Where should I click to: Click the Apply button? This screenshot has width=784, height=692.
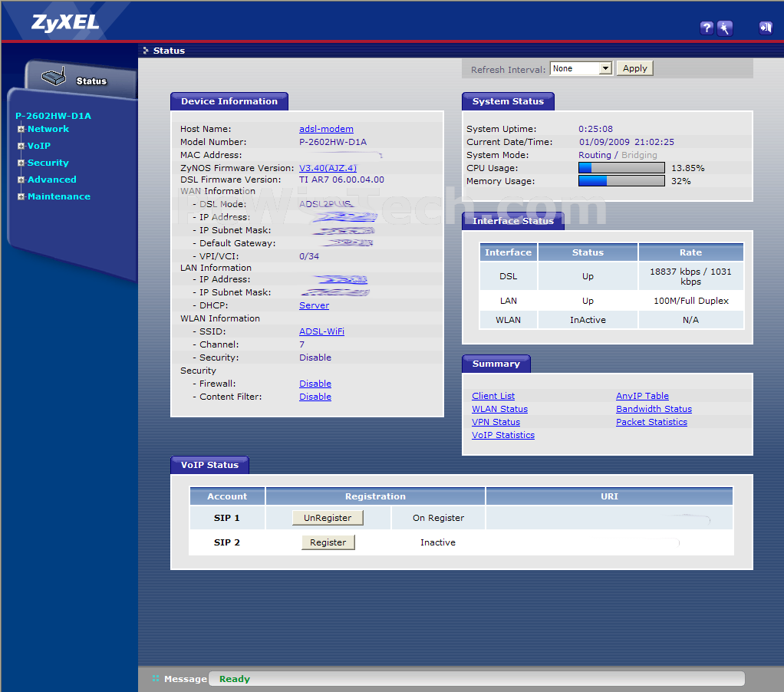point(635,68)
